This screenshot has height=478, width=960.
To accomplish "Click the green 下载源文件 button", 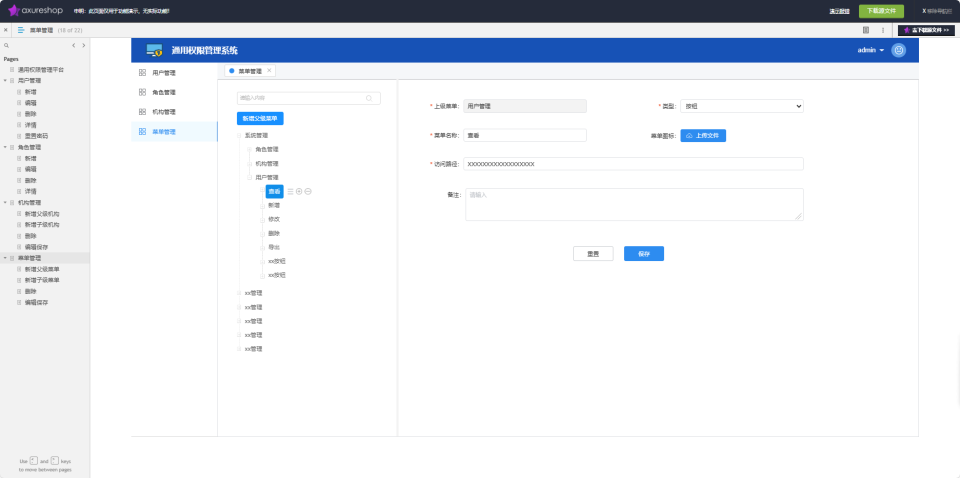I will (881, 11).
